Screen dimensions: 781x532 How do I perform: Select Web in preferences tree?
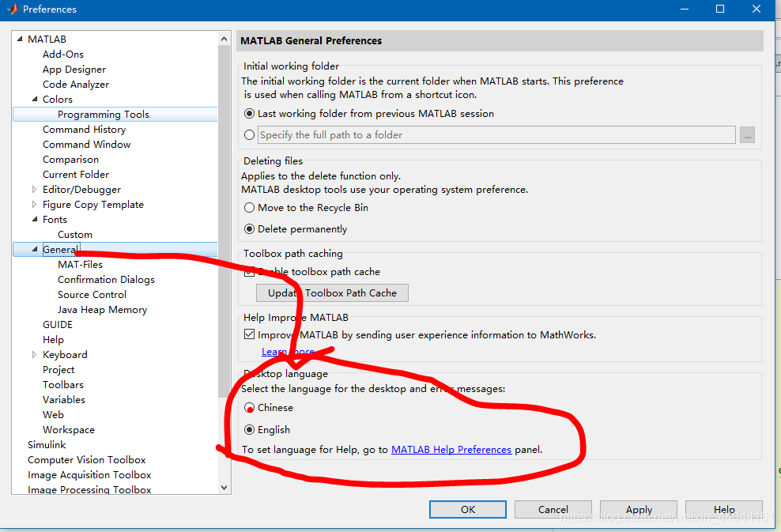point(53,414)
